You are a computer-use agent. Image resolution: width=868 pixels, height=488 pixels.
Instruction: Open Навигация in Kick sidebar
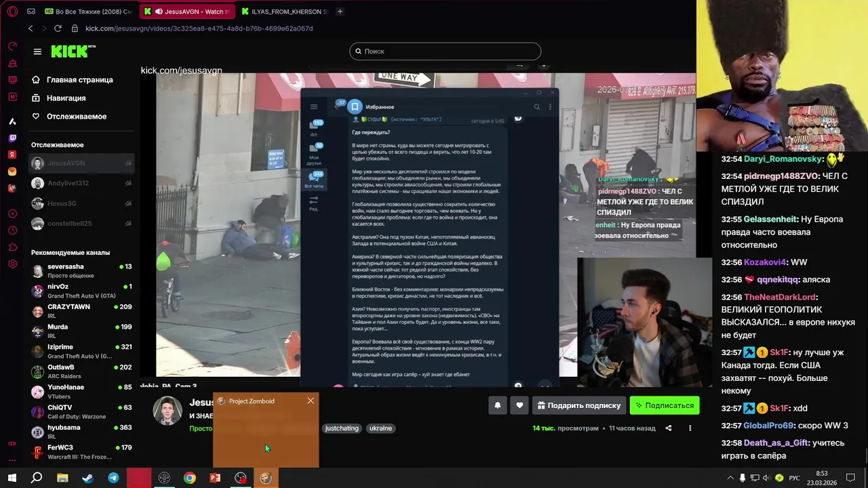click(59, 98)
